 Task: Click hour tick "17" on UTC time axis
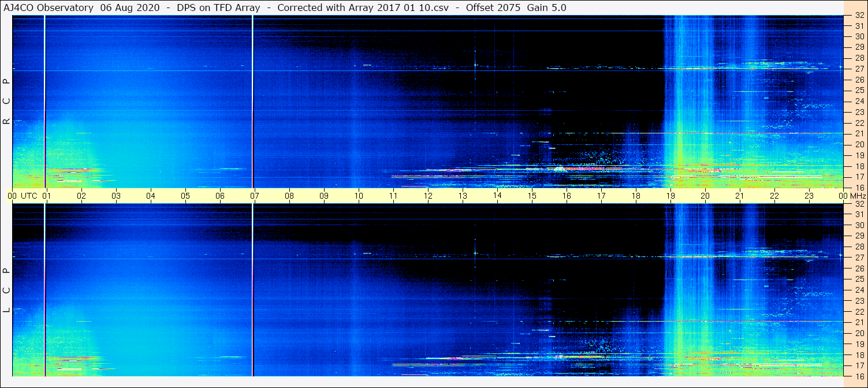click(x=601, y=196)
